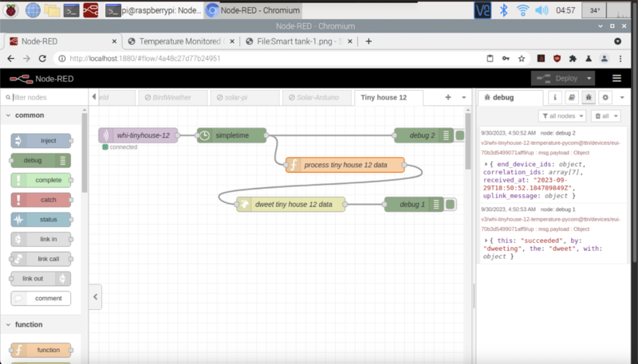
Task: Open a new Chromium tab
Action: pos(368,41)
